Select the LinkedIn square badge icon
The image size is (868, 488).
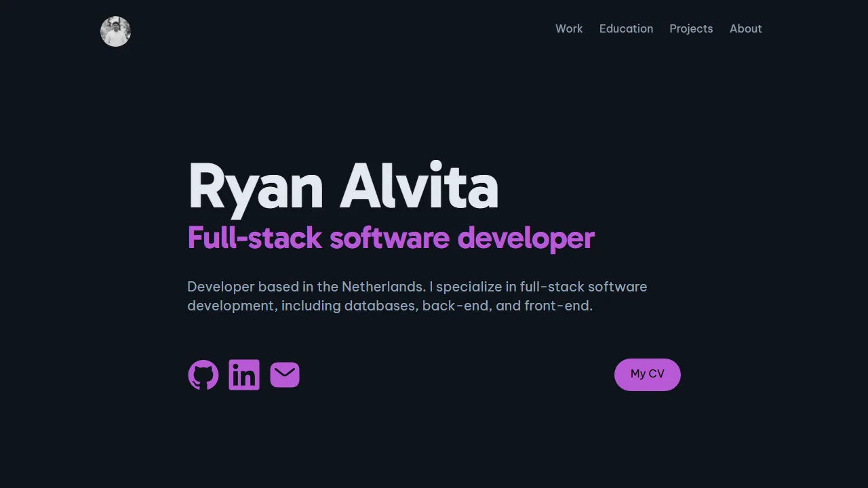[x=244, y=374]
